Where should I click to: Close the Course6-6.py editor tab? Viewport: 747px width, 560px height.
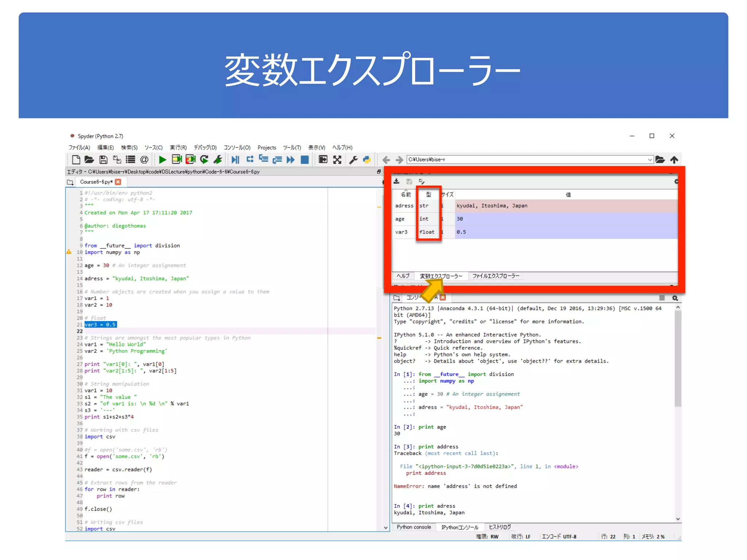(118, 182)
